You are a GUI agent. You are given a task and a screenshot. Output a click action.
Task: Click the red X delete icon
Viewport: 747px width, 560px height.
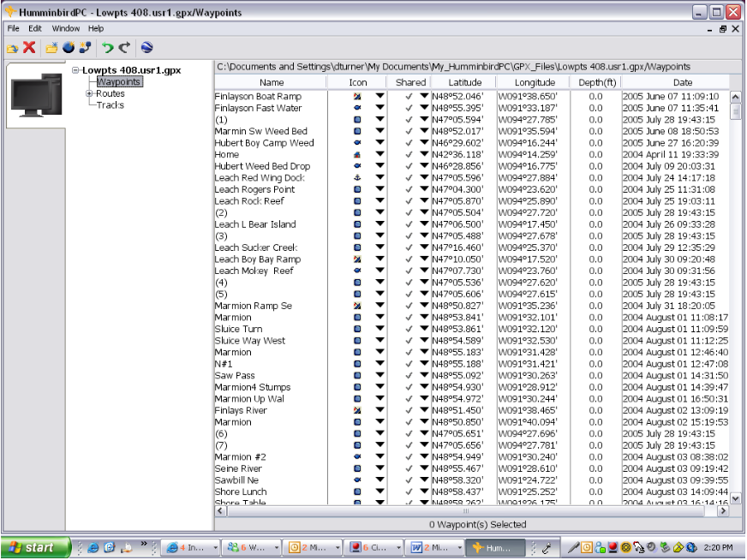[29, 47]
